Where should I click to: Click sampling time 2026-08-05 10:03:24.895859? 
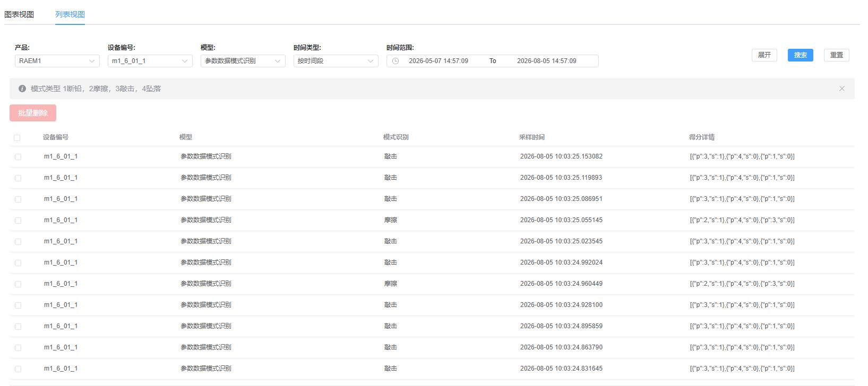pyautogui.click(x=561, y=326)
